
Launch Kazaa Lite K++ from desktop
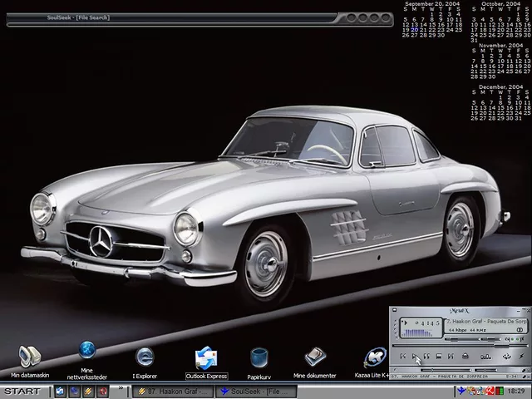[x=372, y=362]
